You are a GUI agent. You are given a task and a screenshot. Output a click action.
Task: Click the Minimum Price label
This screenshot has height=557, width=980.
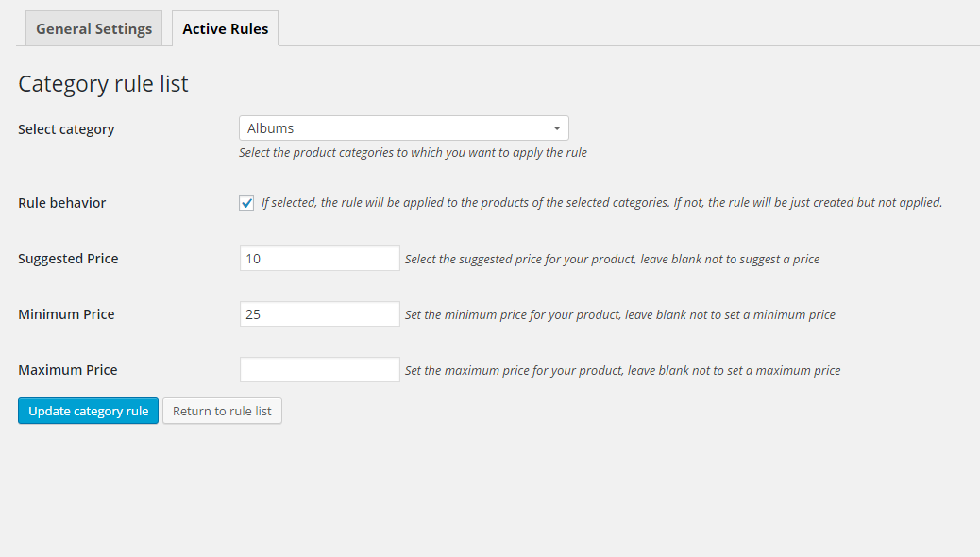[x=66, y=314]
